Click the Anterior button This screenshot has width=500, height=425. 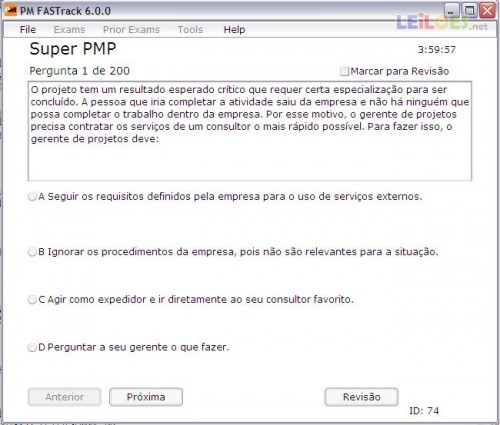pos(65,397)
